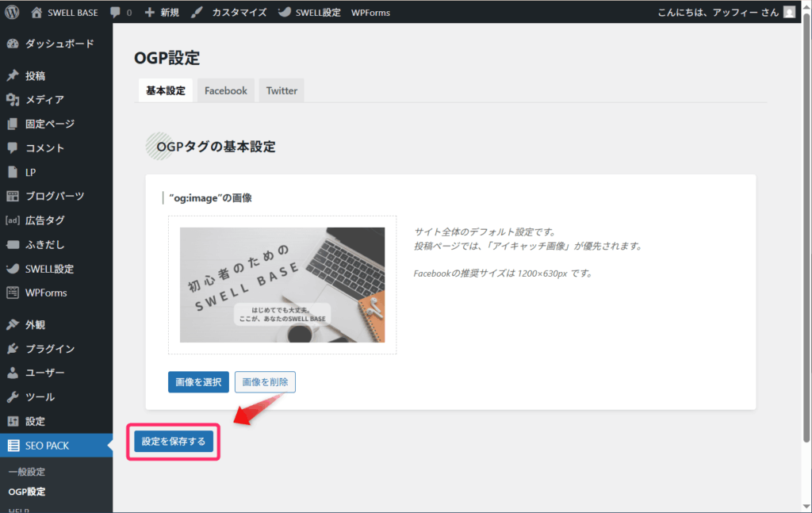
Task: Click the og:image preview thumbnail
Action: (282, 285)
